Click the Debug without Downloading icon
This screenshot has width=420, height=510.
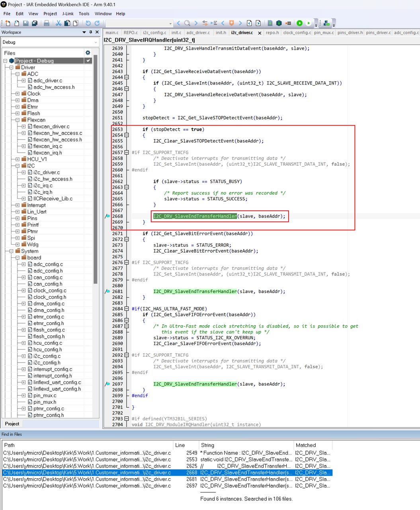(309, 23)
